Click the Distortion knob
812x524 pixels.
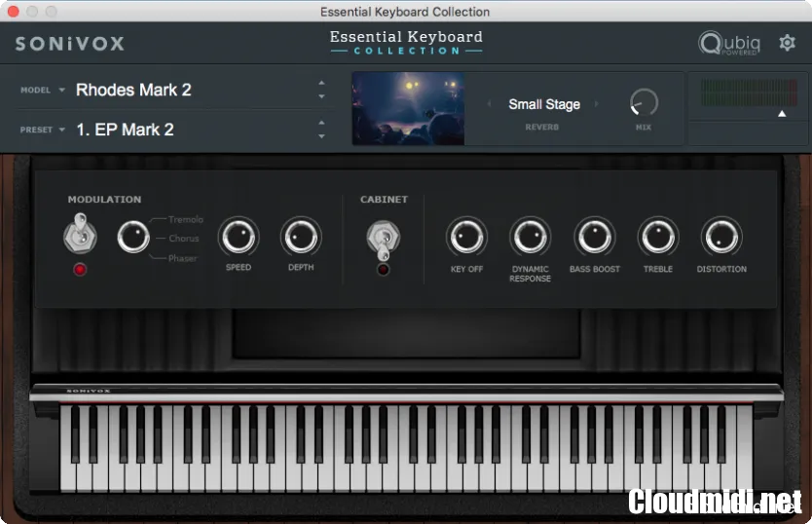(x=721, y=237)
